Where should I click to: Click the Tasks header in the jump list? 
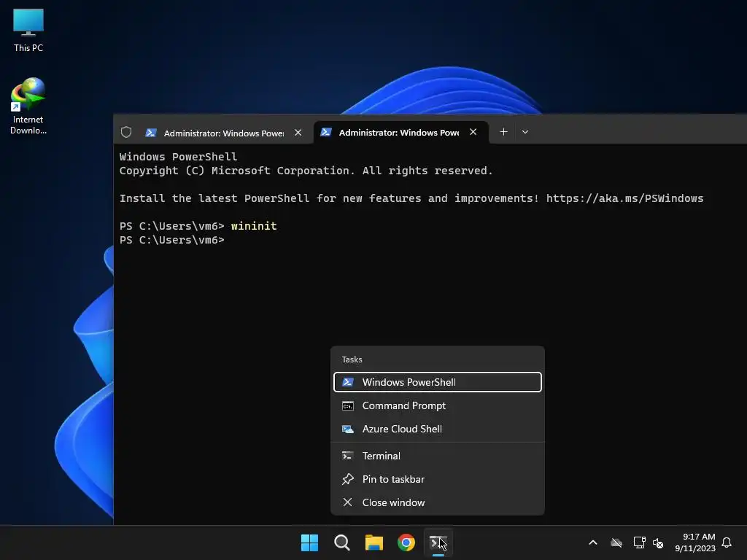point(352,359)
